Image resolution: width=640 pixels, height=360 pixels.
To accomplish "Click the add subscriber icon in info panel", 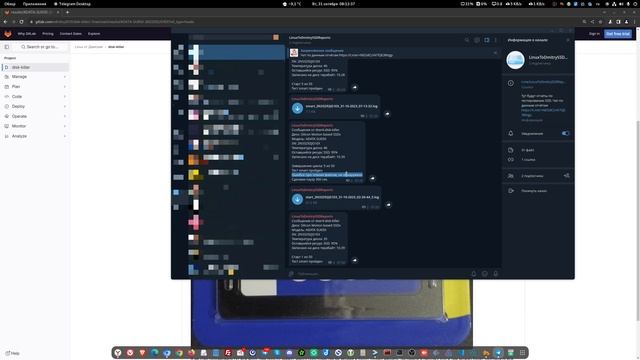I will tap(567, 176).
